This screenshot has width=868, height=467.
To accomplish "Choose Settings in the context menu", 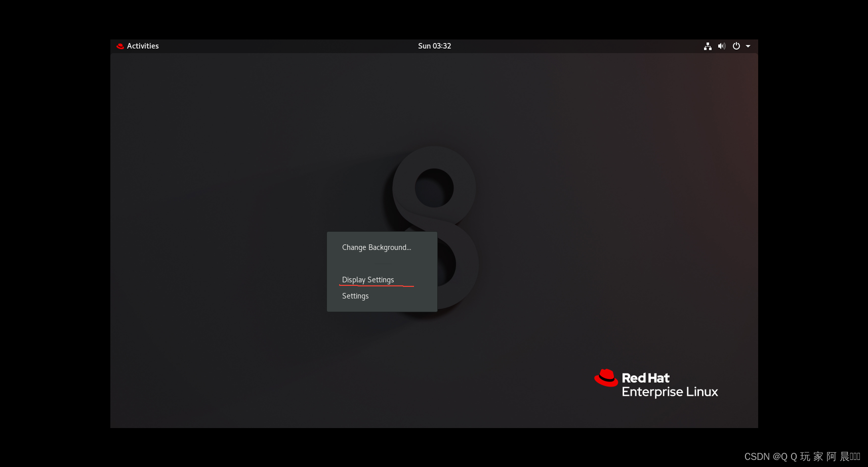I will (355, 296).
